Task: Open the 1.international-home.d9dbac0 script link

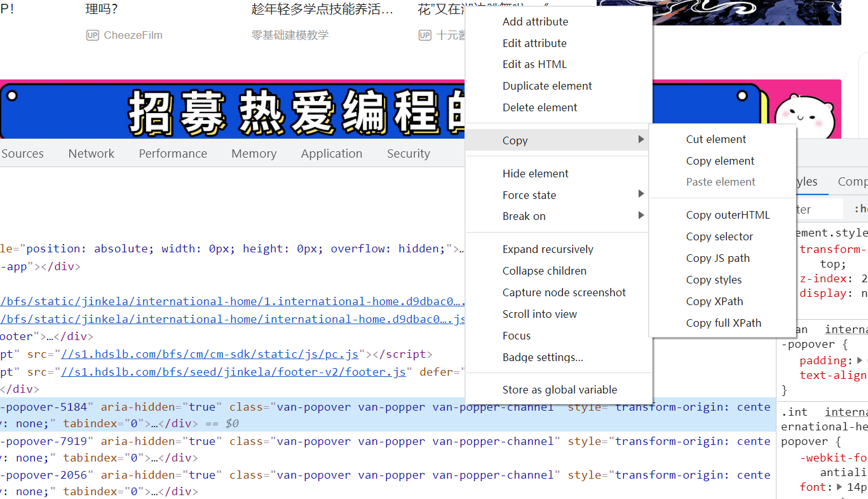Action: pos(233,301)
